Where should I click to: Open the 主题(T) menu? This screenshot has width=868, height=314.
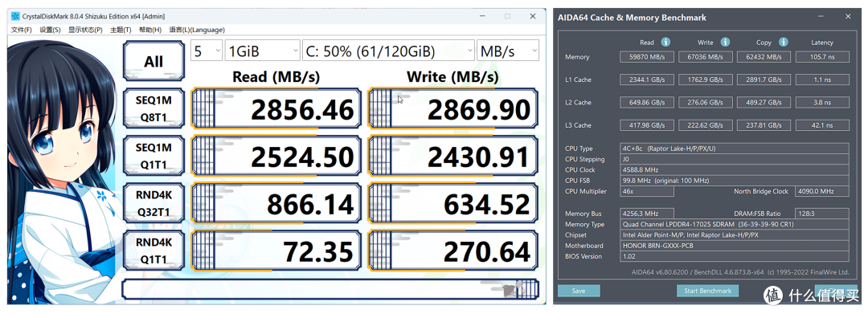pyautogui.click(x=121, y=30)
